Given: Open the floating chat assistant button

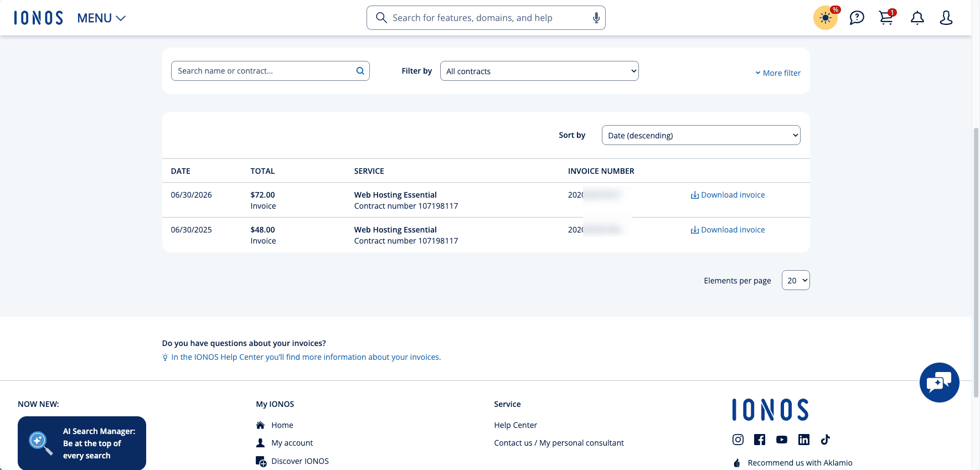Looking at the screenshot, I should pyautogui.click(x=940, y=383).
